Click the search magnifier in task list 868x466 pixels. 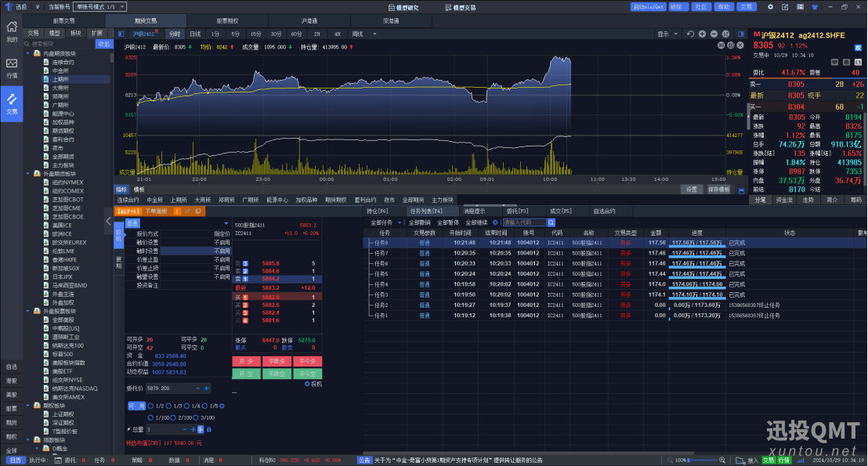tap(552, 222)
